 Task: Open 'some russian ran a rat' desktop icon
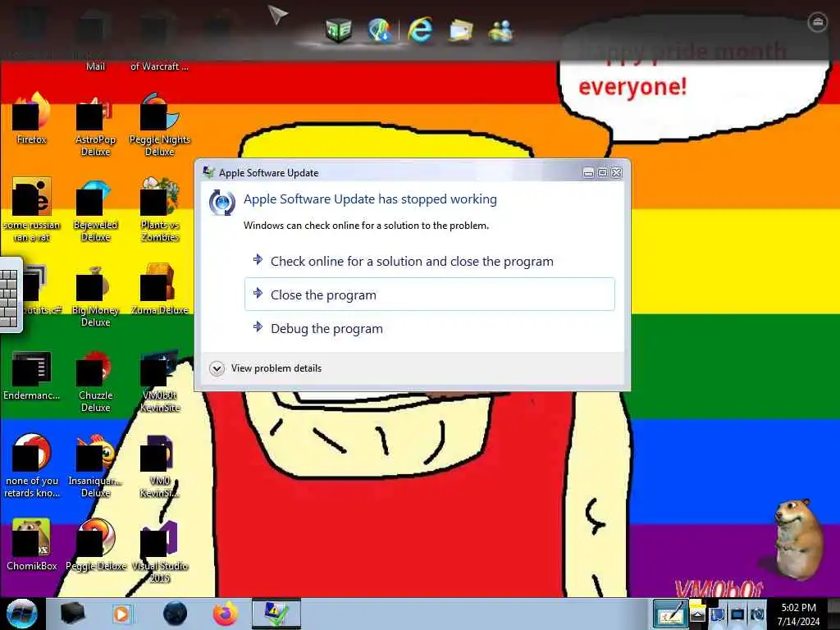coord(32,210)
